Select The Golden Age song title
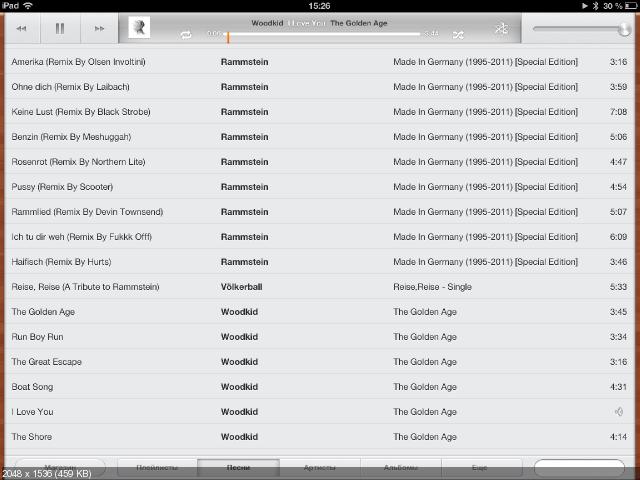 [x=43, y=312]
